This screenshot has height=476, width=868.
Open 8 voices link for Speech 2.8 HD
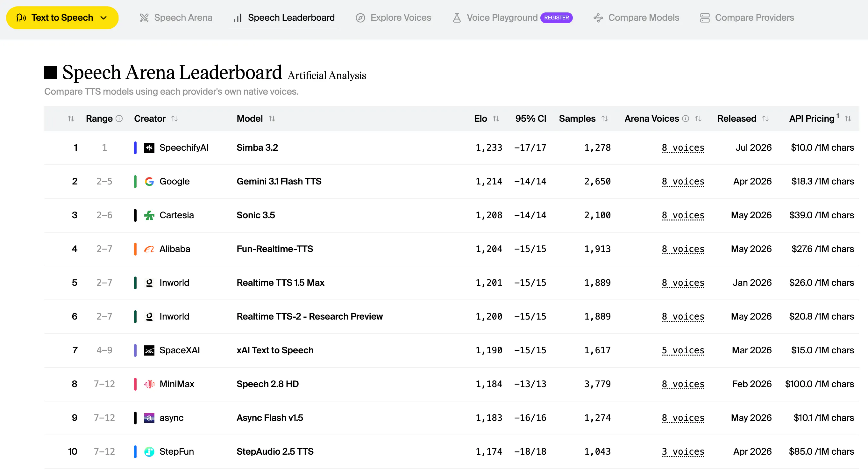pyautogui.click(x=683, y=384)
